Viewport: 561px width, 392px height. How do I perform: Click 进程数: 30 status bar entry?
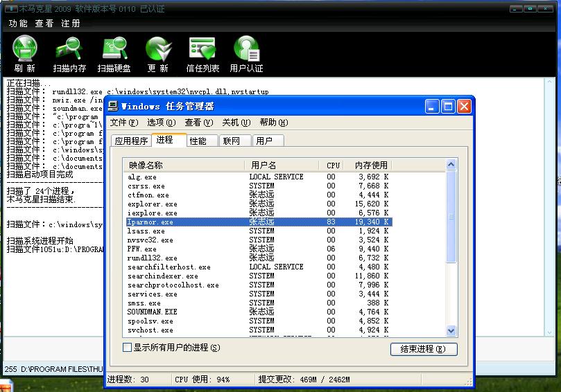[x=128, y=379]
